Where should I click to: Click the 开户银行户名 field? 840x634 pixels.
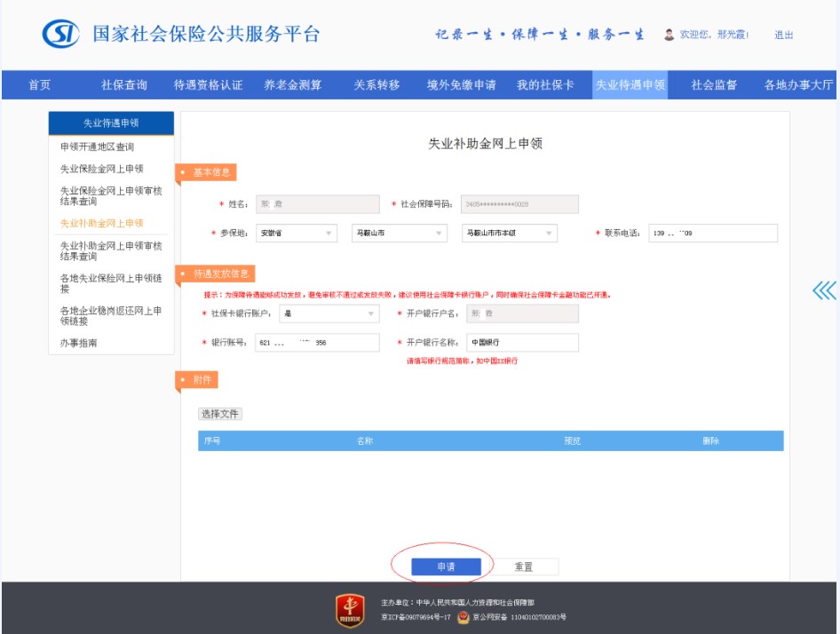523,313
